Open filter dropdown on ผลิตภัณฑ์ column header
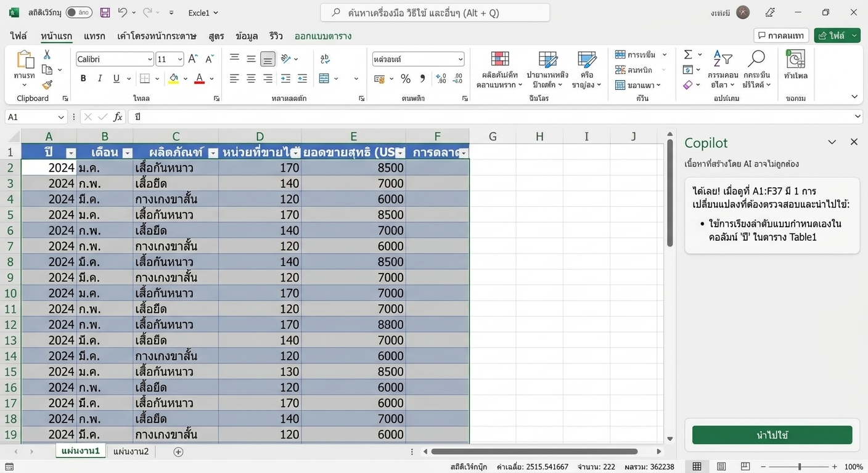The width and height of the screenshot is (868, 473). (x=213, y=153)
